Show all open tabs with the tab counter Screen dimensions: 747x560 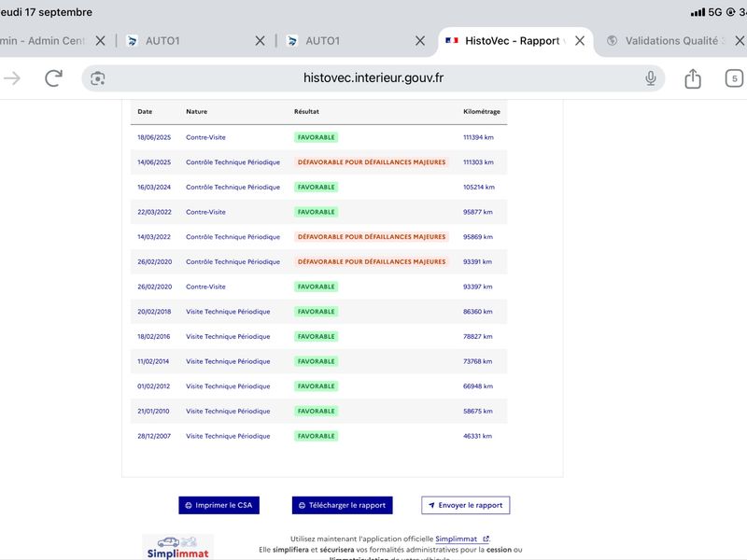coord(734,78)
